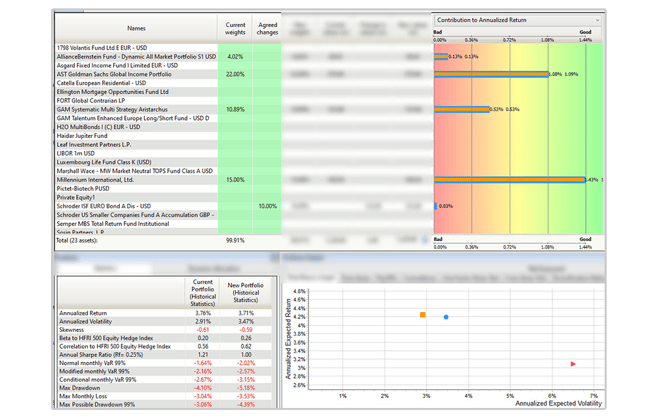The height and width of the screenshot is (419, 659).
Task: Click Current Portfolio (Historical Statistics) column header
Action: point(203,293)
